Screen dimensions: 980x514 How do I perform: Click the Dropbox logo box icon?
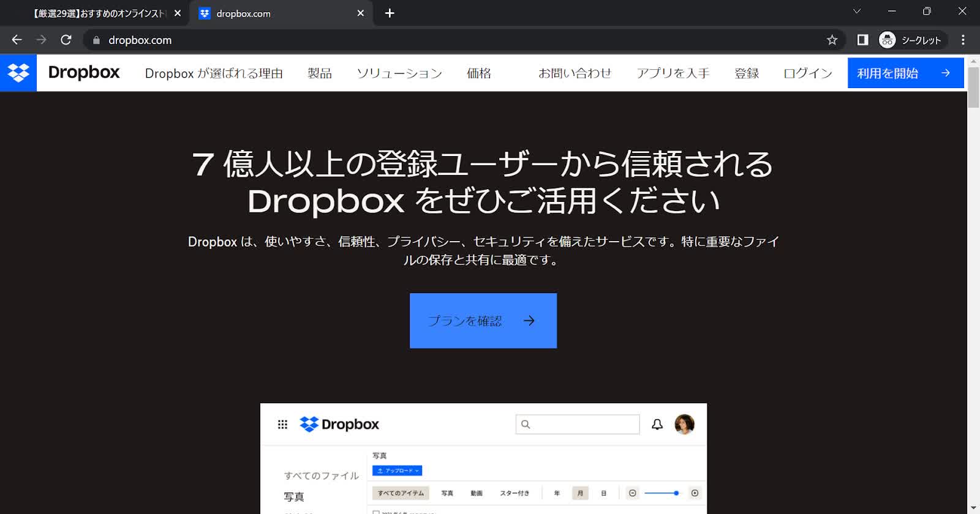pyautogui.click(x=18, y=73)
